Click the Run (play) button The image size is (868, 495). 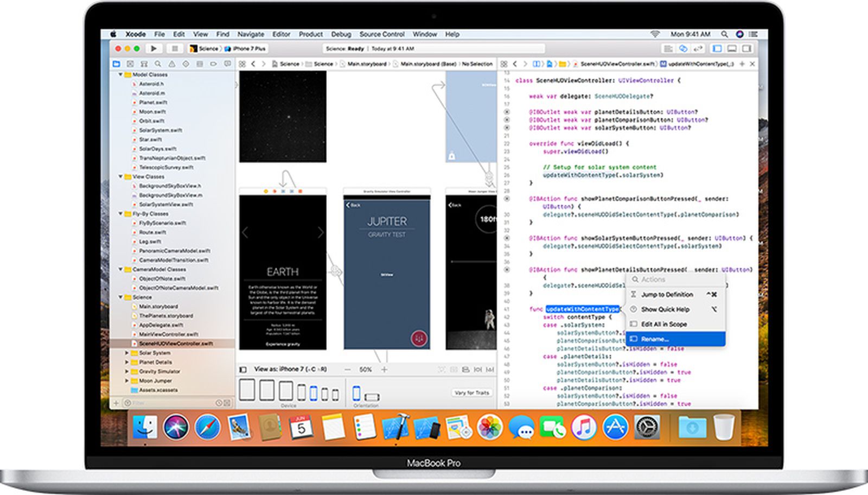154,49
